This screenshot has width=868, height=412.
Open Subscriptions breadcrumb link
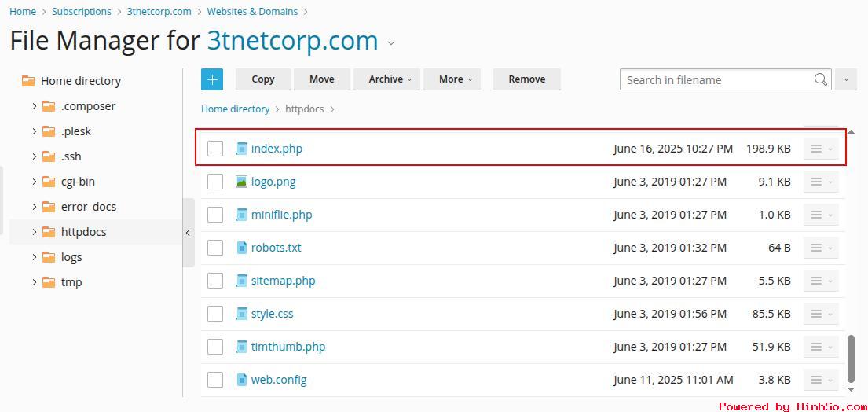(82, 11)
